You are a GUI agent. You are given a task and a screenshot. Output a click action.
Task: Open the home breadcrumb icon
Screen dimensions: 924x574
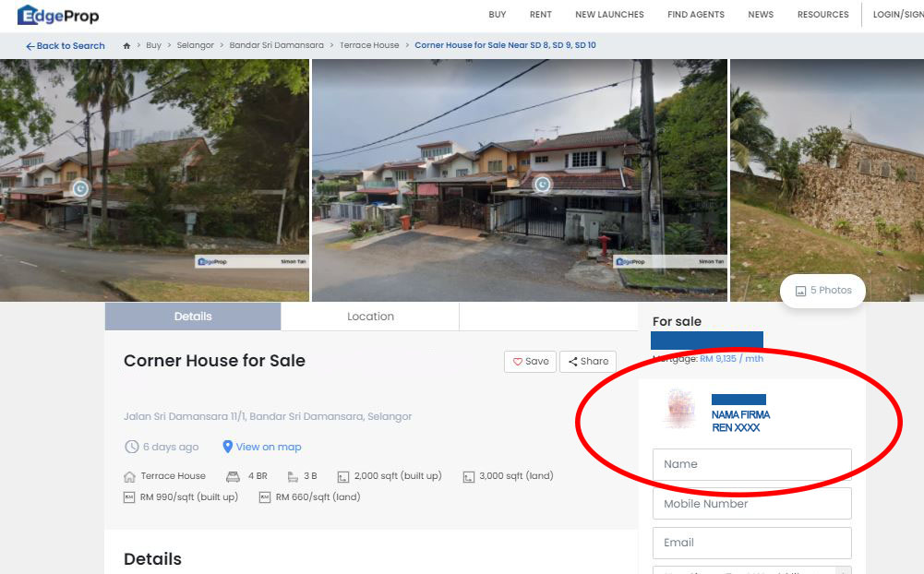click(x=126, y=45)
